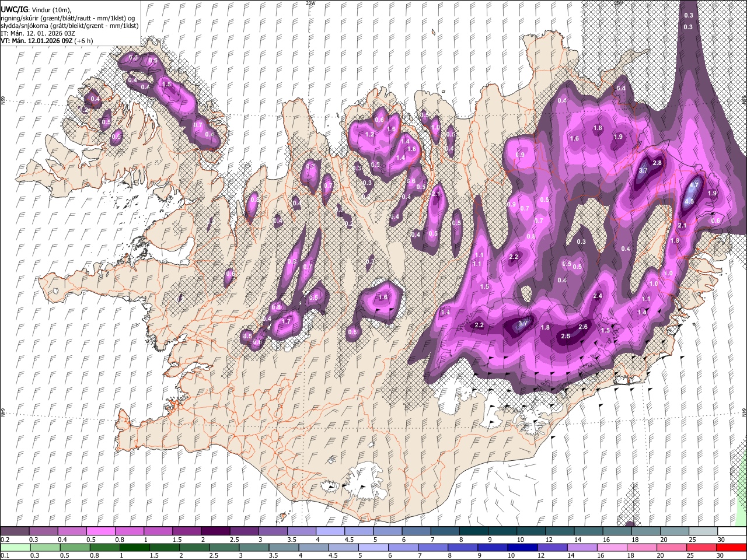Click the 4.5 snowfall value on the map
The width and height of the screenshot is (747, 560).
pos(689,201)
